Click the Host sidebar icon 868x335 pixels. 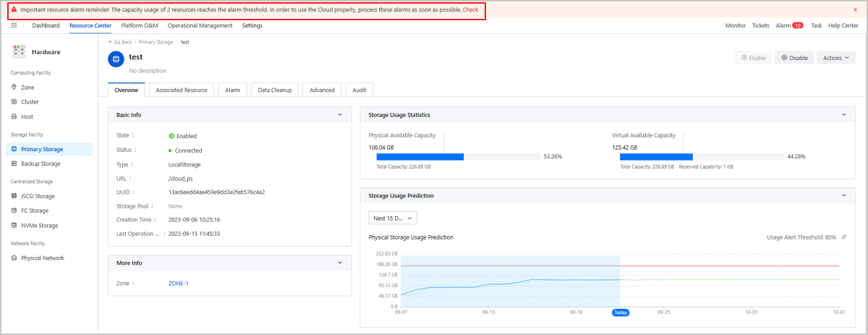[14, 116]
